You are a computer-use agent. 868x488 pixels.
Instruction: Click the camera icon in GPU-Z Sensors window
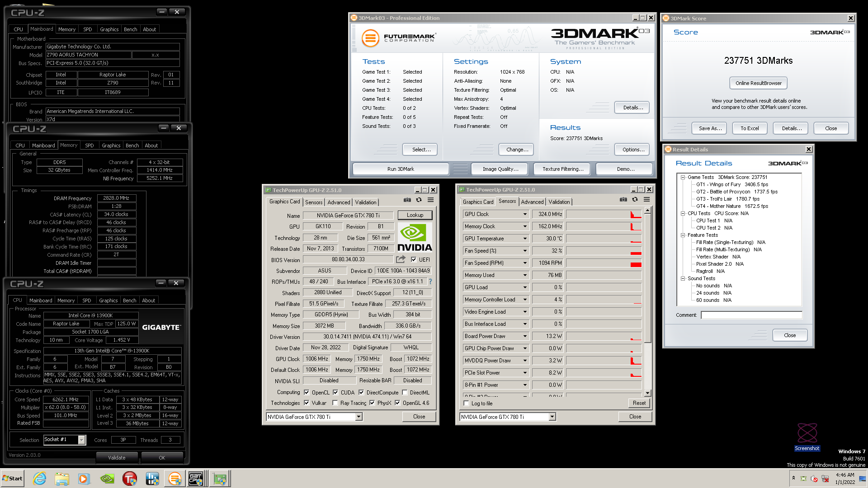[623, 199]
